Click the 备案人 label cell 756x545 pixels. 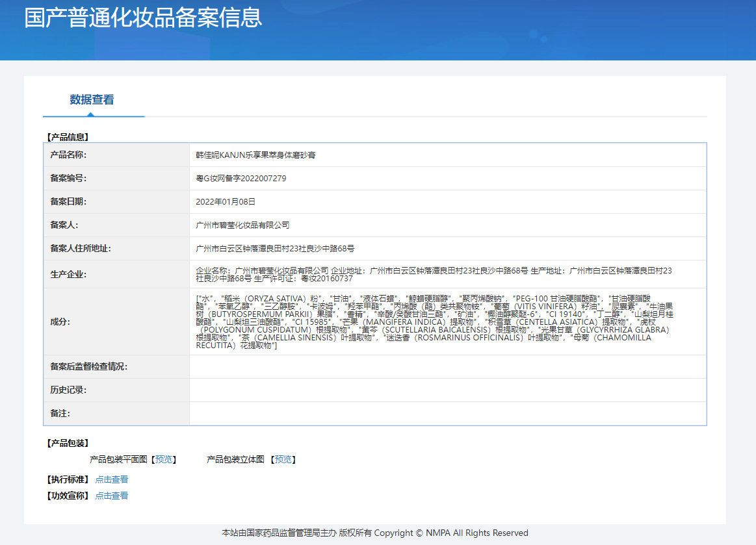click(x=116, y=225)
